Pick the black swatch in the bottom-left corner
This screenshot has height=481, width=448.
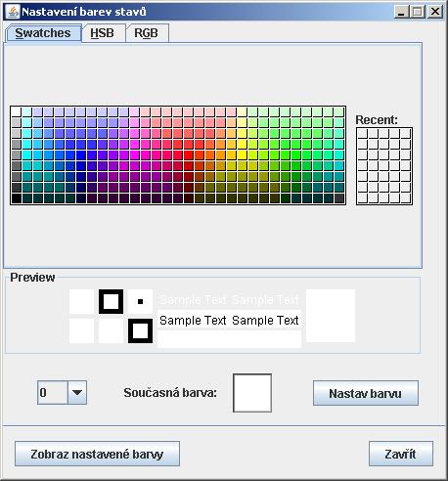click(x=16, y=198)
